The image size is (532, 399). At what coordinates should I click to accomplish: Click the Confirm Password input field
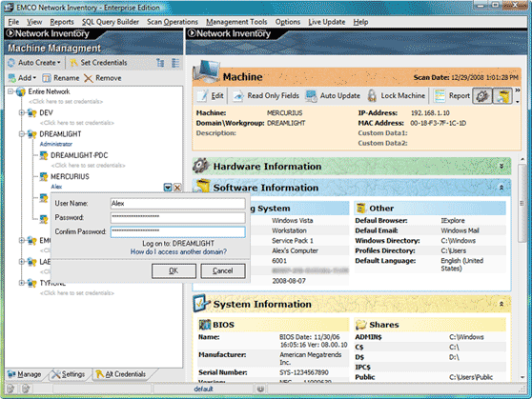(x=177, y=231)
